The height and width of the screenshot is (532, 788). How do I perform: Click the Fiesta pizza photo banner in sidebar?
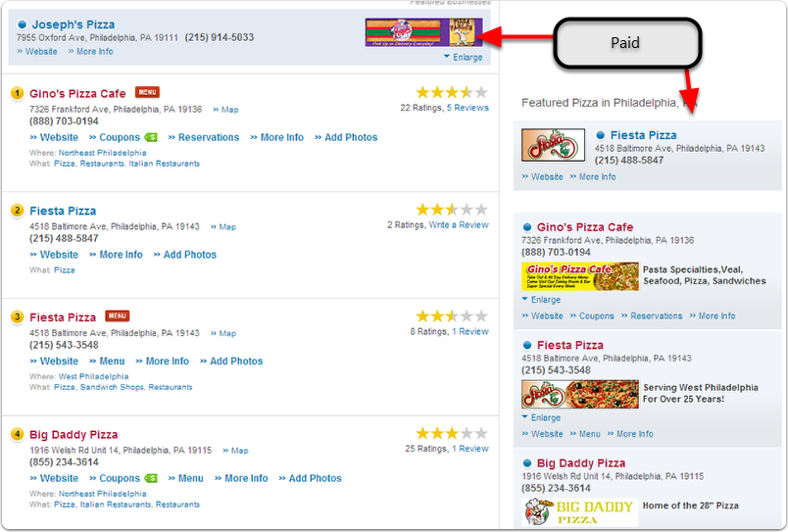point(580,395)
